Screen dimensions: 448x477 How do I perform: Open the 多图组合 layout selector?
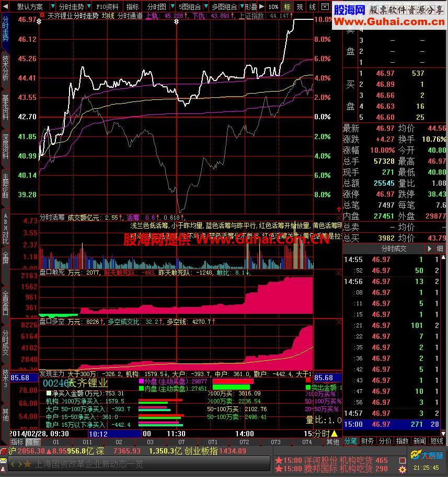224,6
